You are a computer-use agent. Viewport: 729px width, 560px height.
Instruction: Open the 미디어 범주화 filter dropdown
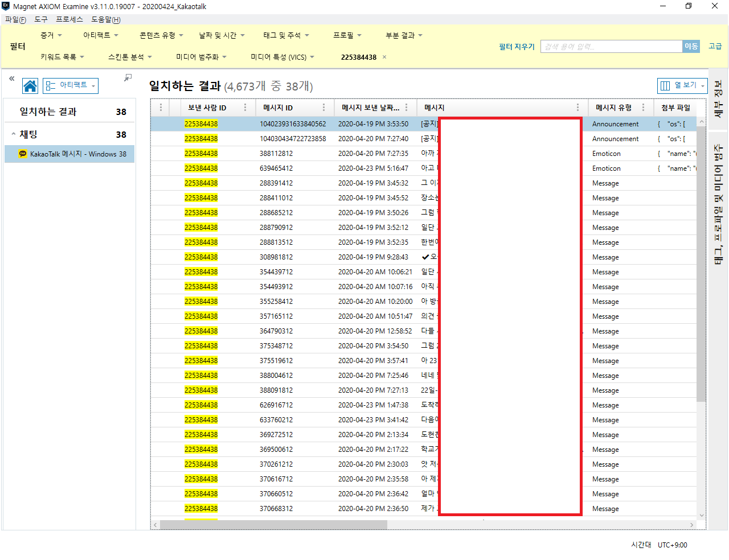(202, 57)
